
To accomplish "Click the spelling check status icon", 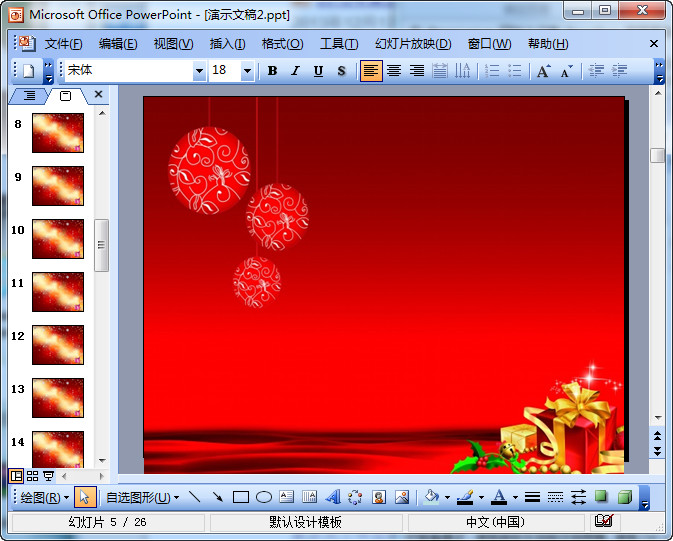I will (604, 521).
